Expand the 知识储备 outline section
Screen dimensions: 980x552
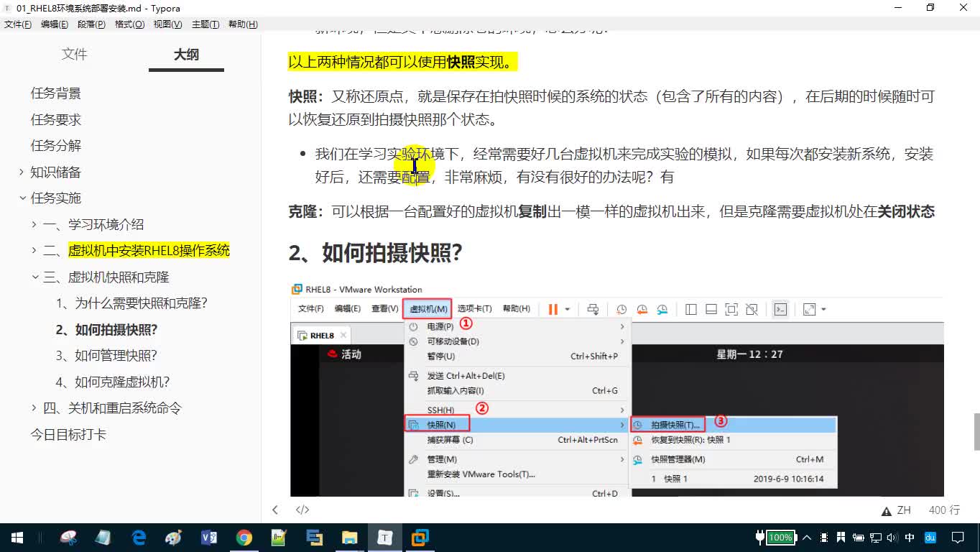tap(22, 172)
